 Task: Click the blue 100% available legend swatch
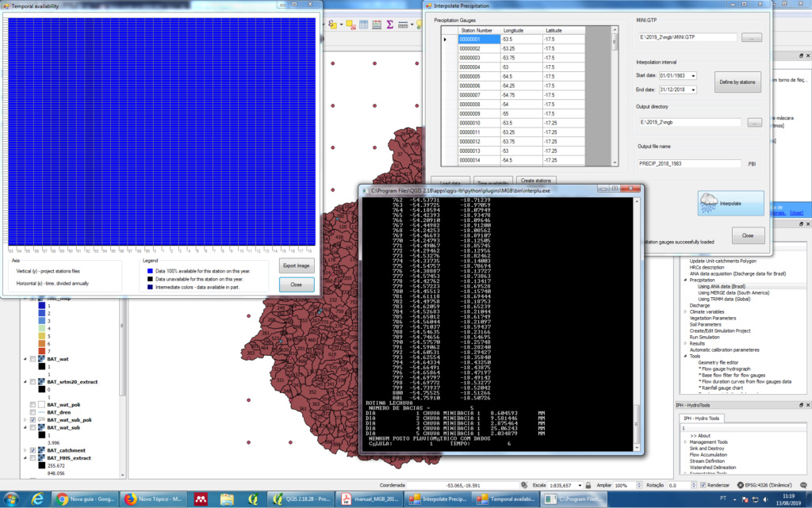150,271
